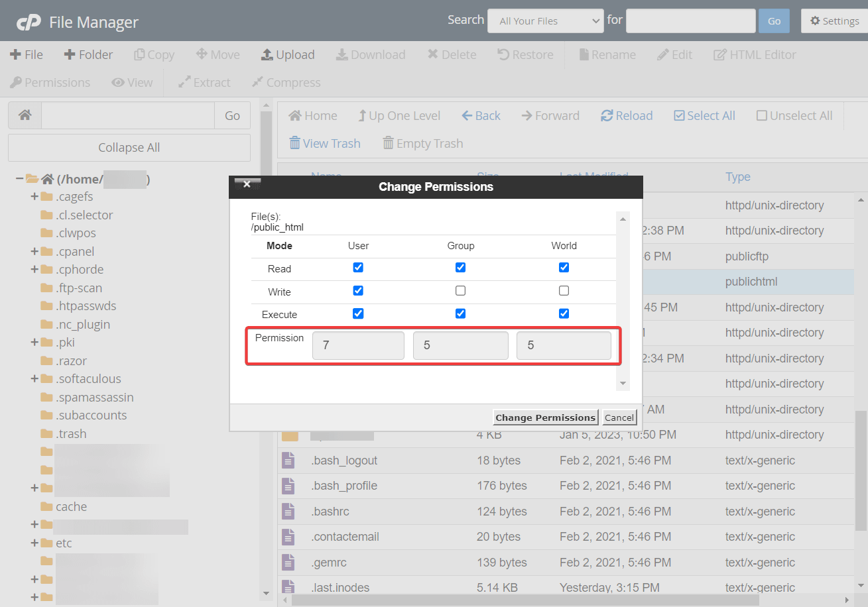Click inside the User permission value field

pyautogui.click(x=357, y=345)
